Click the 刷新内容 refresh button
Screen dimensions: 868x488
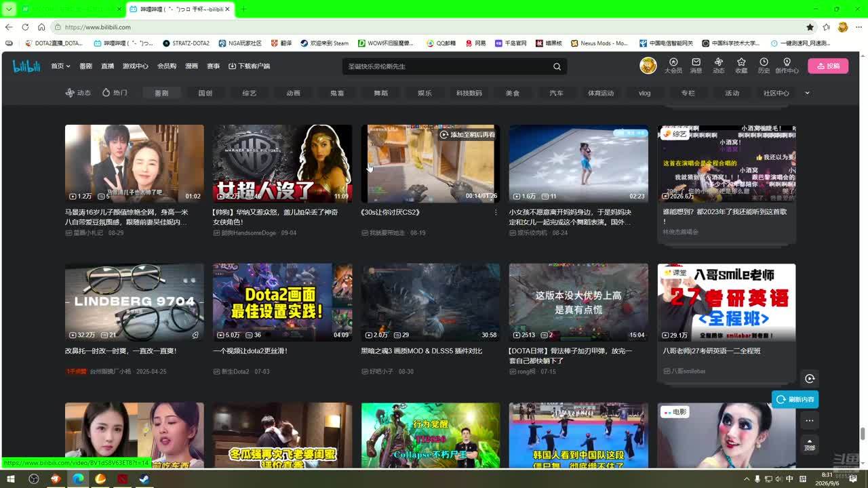tap(795, 399)
